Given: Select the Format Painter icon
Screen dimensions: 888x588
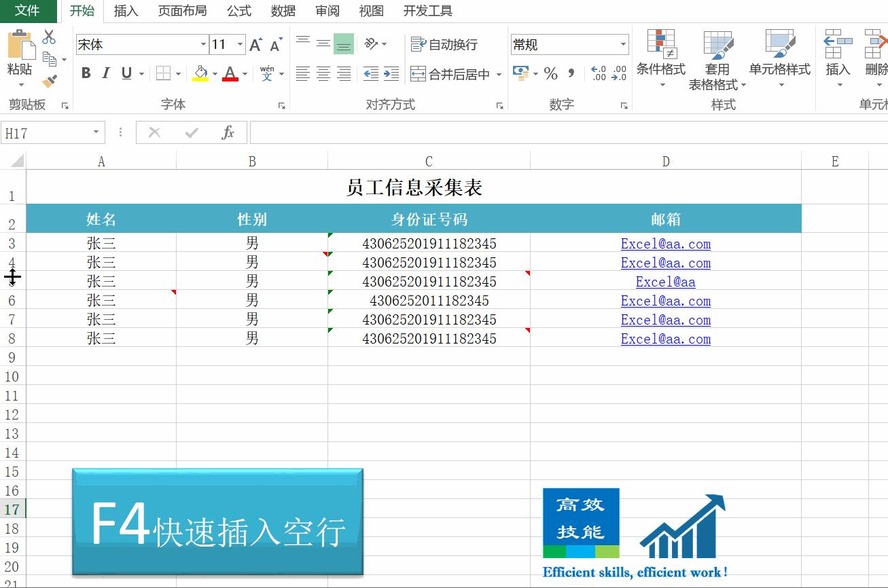Looking at the screenshot, I should [50, 81].
